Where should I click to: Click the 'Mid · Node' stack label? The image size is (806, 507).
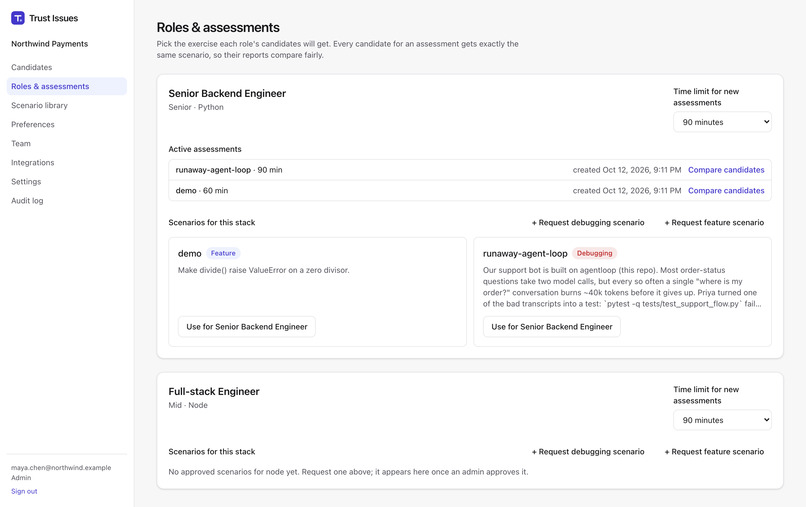pos(188,405)
